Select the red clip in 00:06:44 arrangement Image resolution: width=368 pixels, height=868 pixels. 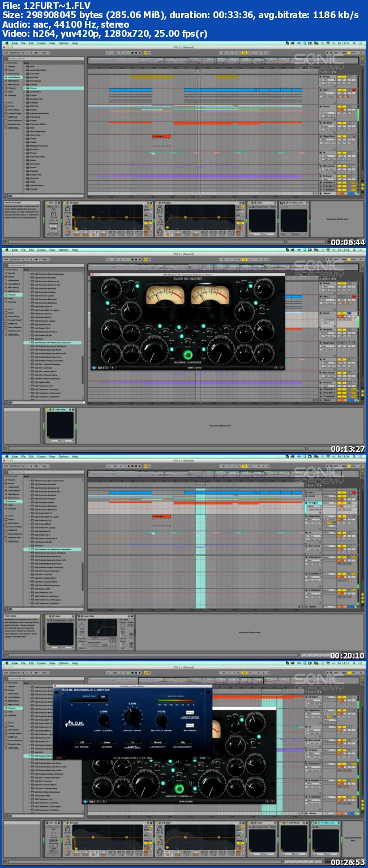coord(161,136)
